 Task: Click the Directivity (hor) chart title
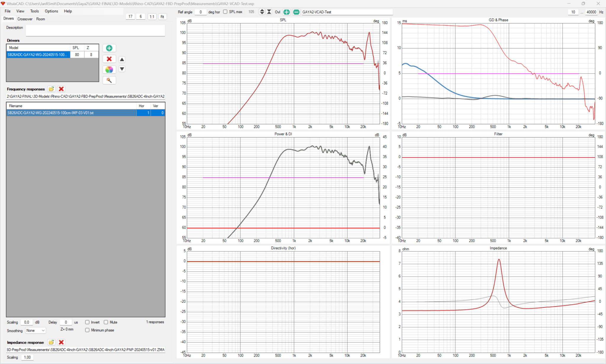point(283,248)
